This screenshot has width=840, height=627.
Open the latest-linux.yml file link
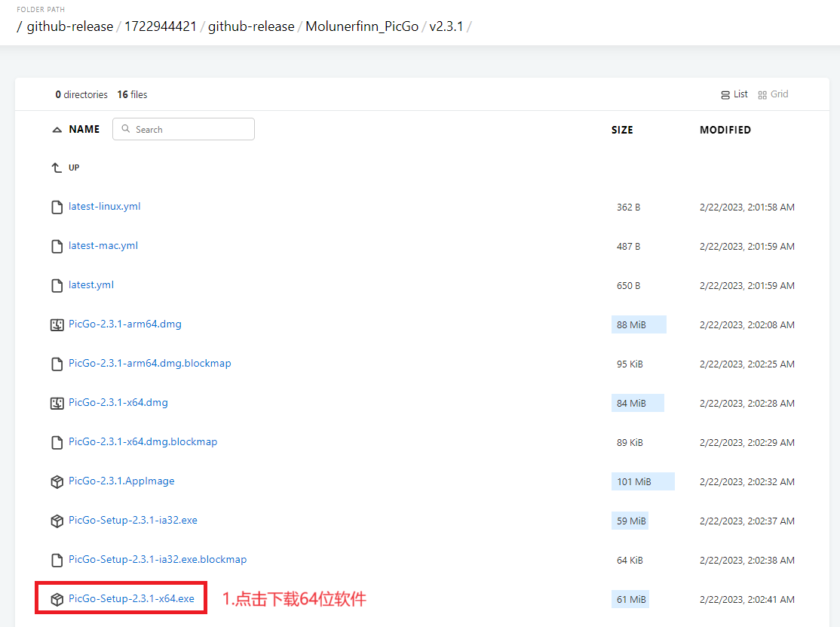tap(105, 206)
